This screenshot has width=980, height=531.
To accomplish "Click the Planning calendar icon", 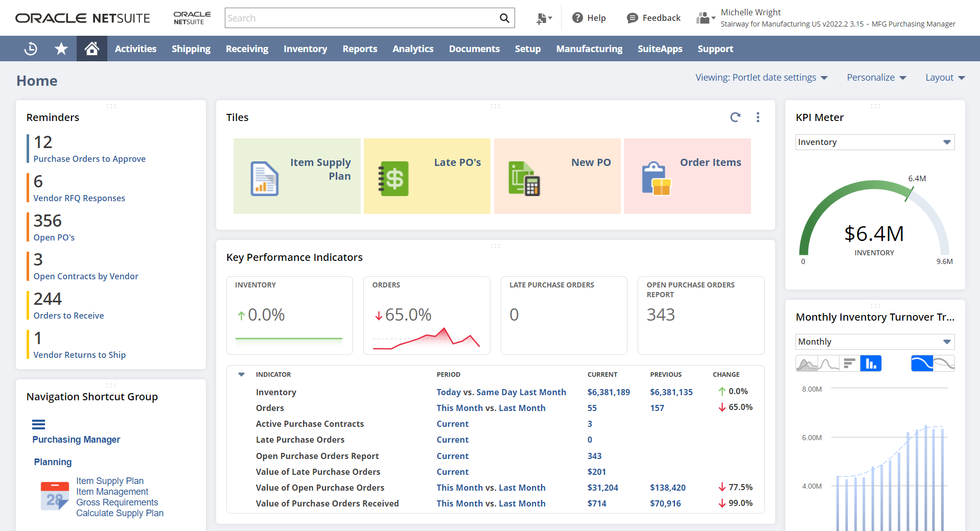I will click(x=55, y=496).
